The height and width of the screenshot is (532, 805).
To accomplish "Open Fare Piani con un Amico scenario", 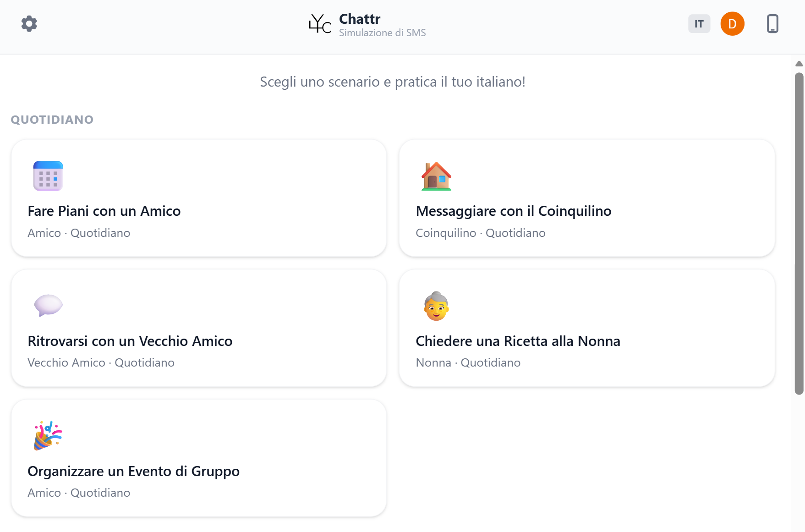I will pyautogui.click(x=199, y=198).
